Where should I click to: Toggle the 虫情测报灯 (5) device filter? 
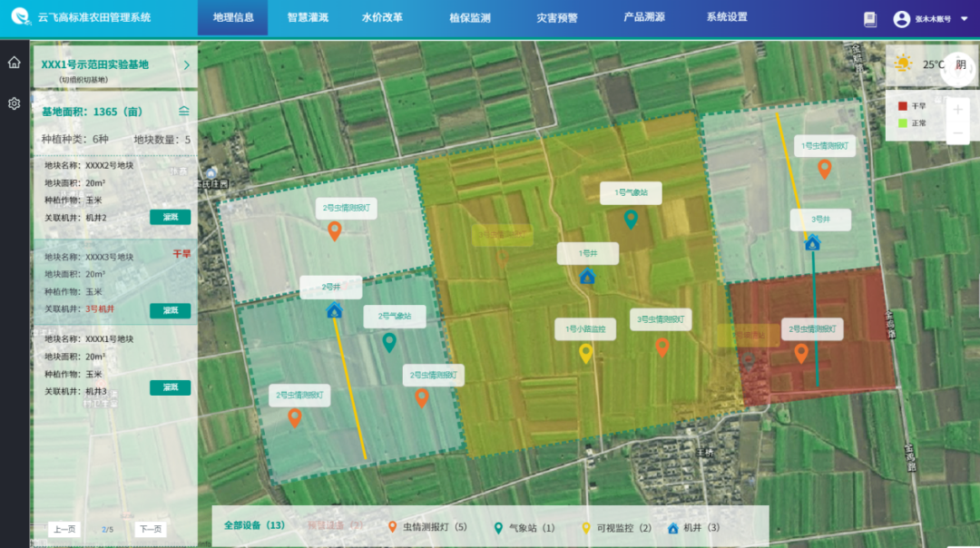click(428, 527)
